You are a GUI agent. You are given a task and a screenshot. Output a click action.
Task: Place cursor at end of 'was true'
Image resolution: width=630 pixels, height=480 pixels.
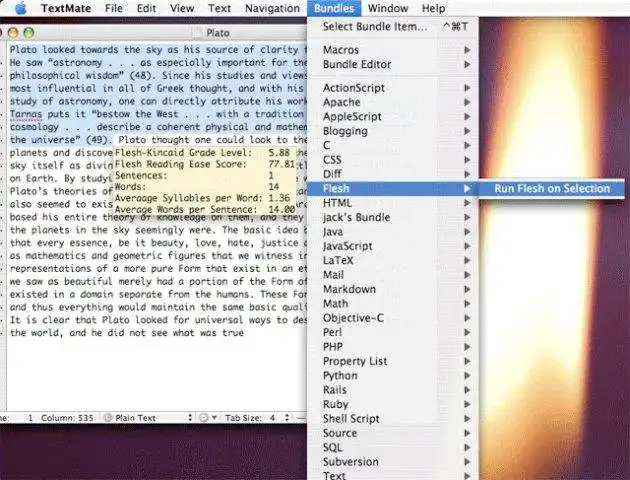(244, 333)
